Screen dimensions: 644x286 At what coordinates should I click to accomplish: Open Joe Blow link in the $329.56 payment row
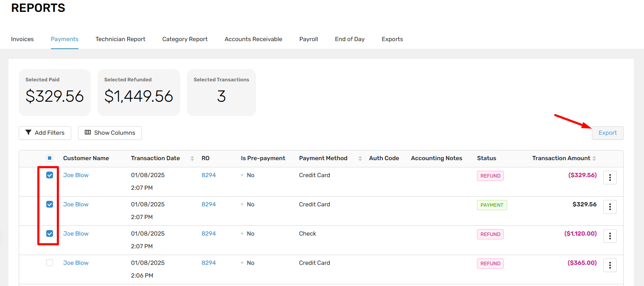coord(76,204)
